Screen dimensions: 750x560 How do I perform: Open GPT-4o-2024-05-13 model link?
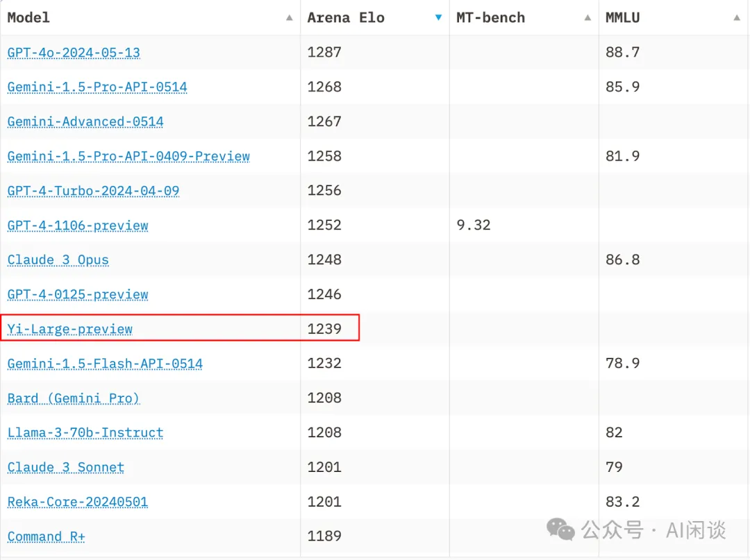pyautogui.click(x=74, y=53)
